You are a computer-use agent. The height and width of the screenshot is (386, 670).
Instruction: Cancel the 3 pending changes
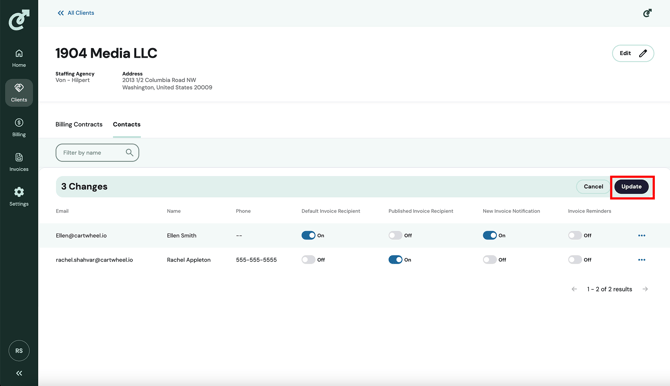(x=593, y=187)
